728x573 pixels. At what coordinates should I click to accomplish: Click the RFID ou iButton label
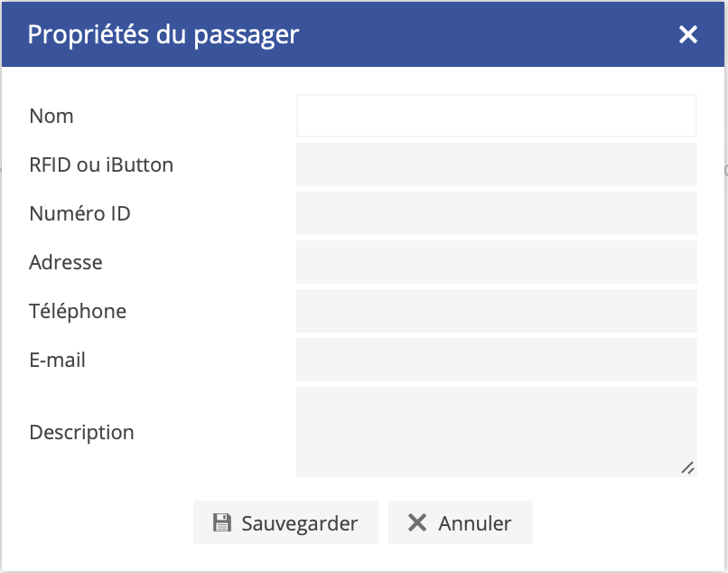101,164
